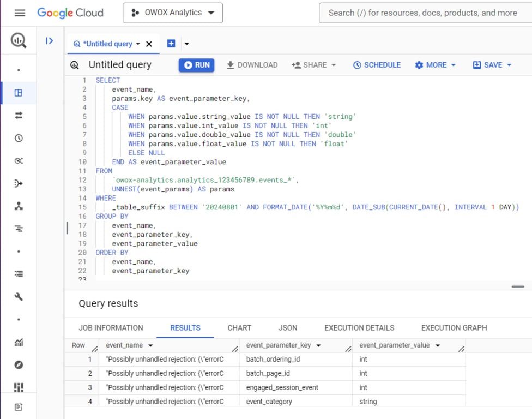The width and height of the screenshot is (532, 419).
Task: Select the Untitled query tab
Action: [107, 44]
